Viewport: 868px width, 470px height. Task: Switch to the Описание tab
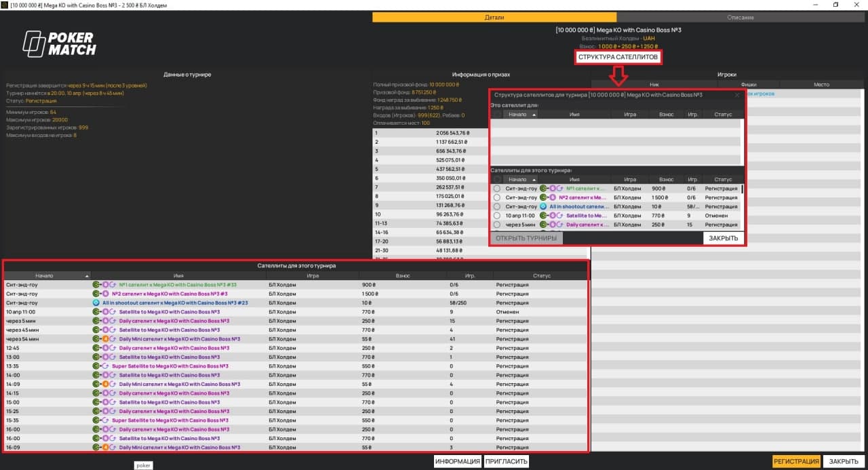(x=740, y=17)
